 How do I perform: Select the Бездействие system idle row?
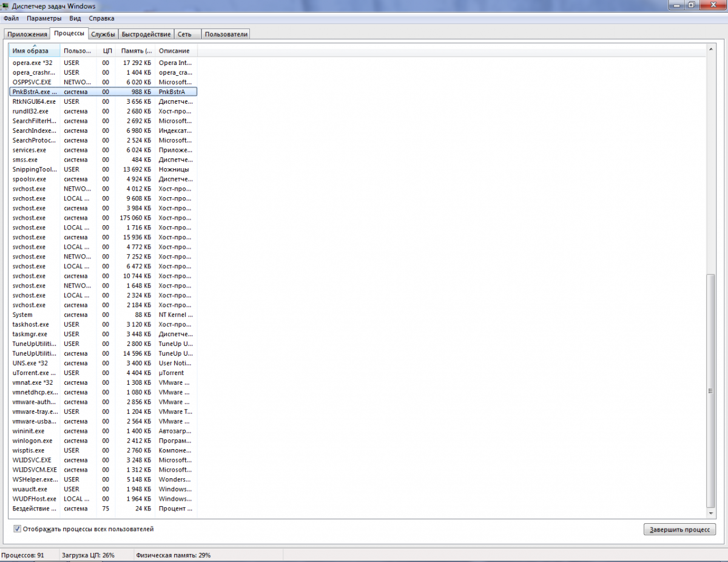point(103,509)
